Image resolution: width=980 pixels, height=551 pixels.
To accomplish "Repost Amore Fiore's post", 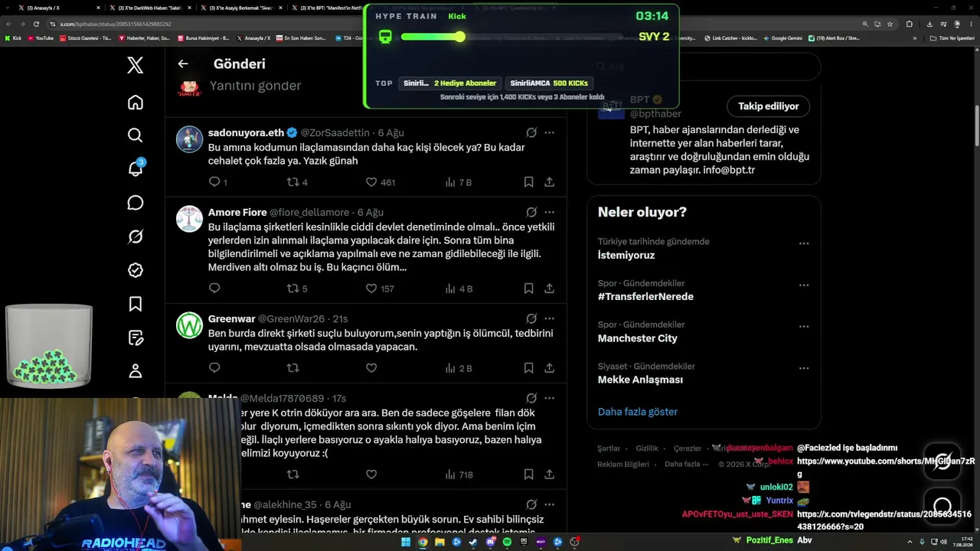I will point(292,289).
